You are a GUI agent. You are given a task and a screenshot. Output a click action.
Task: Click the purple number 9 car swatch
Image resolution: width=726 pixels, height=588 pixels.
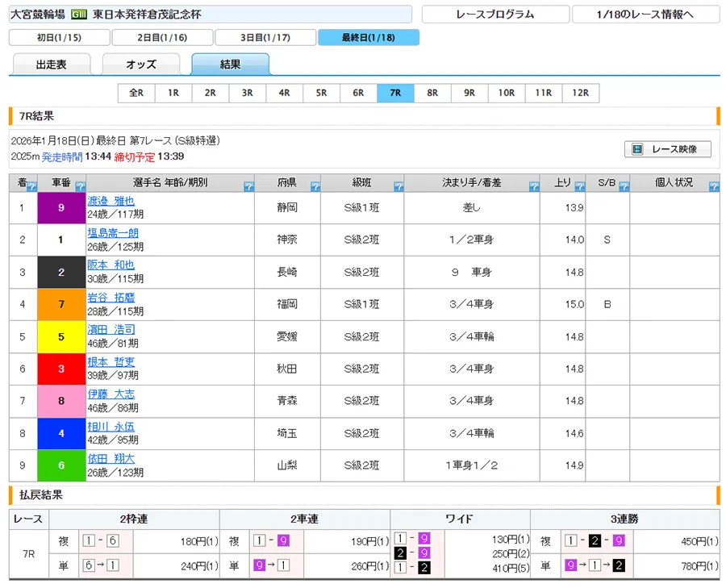pyautogui.click(x=61, y=207)
